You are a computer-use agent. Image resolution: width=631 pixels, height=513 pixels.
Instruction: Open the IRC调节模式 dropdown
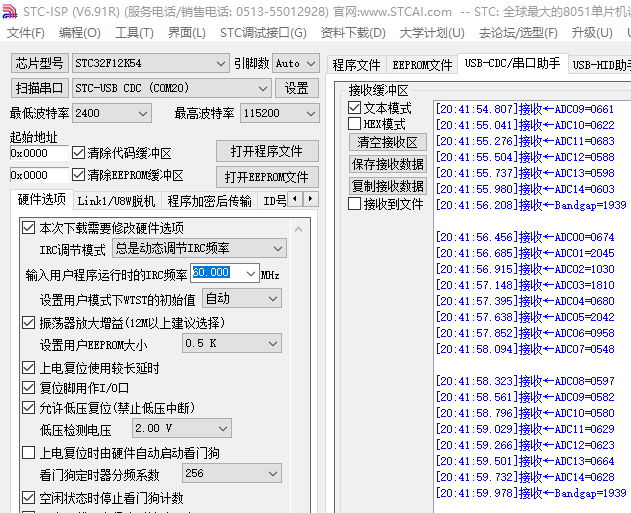click(x=200, y=249)
